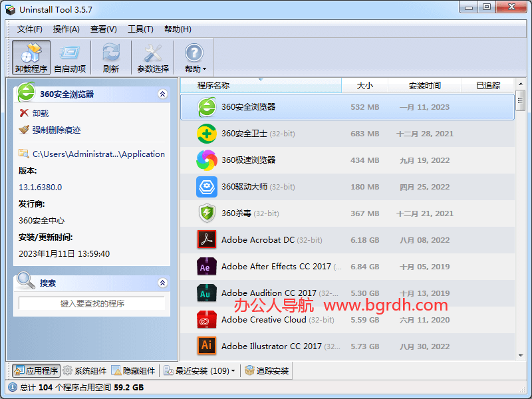Switch to the 系统组件 system components view
532x399 pixels.
(84, 371)
